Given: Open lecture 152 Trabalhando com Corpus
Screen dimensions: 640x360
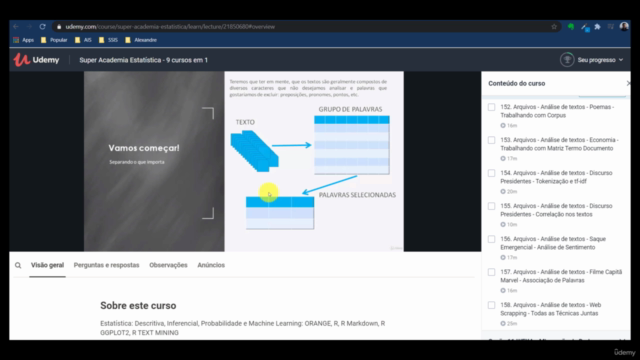Looking at the screenshot, I should pyautogui.click(x=557, y=111).
